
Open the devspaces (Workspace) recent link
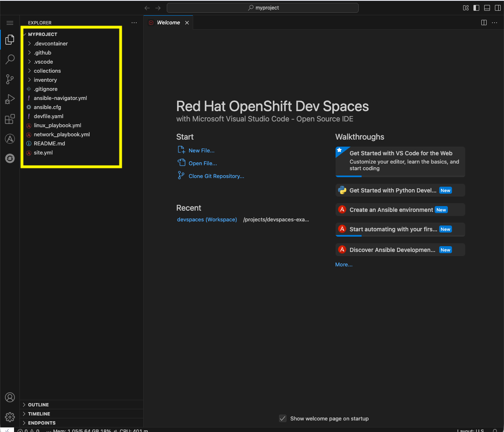click(x=206, y=219)
